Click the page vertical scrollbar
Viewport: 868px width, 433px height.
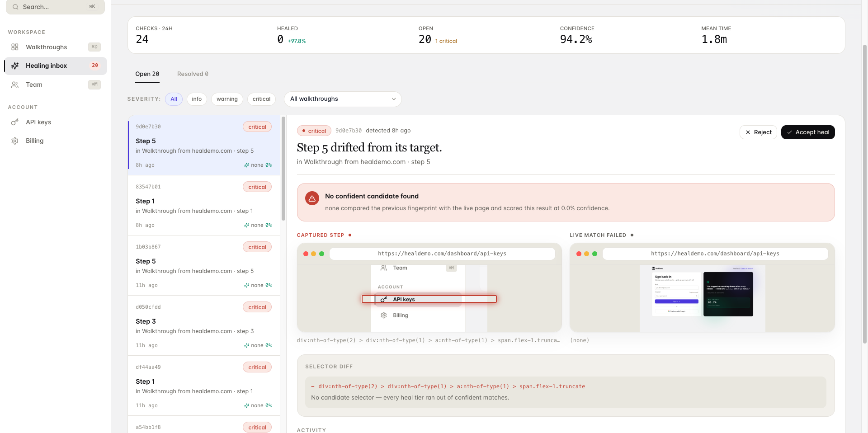coord(865,194)
